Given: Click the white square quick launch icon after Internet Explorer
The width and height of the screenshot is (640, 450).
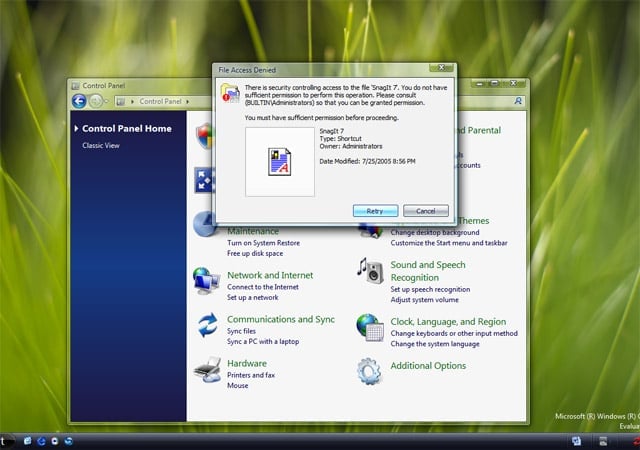Looking at the screenshot, I should click(55, 441).
